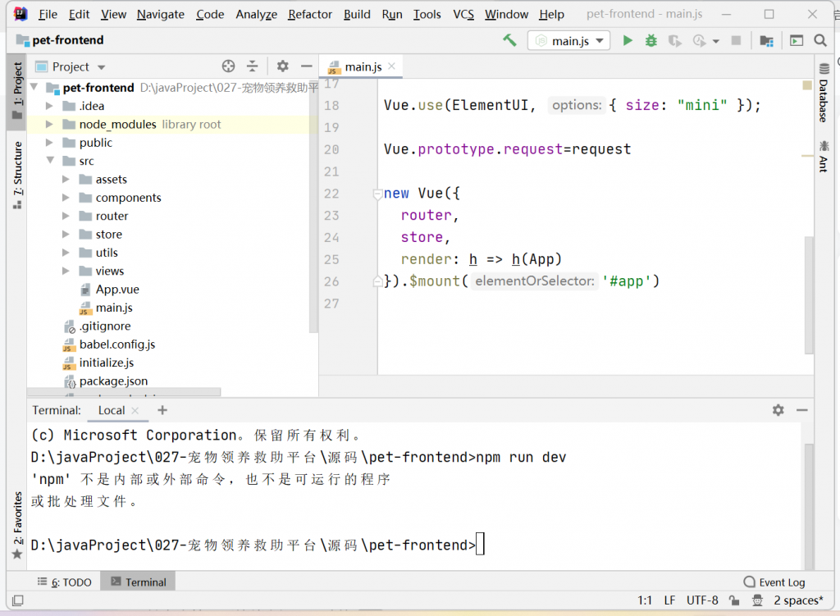Click the inspection profile hector icon
This screenshot has width=840, height=616.
[x=757, y=600]
